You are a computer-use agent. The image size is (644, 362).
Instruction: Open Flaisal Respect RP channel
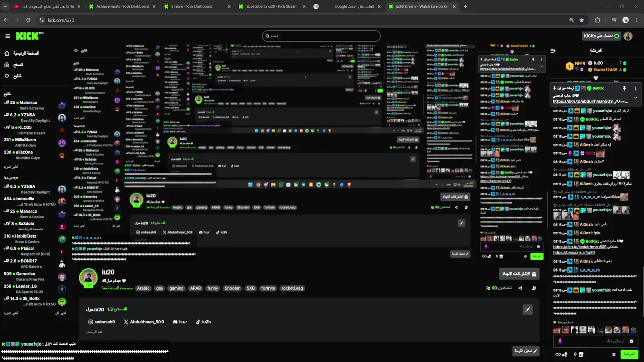(34, 251)
